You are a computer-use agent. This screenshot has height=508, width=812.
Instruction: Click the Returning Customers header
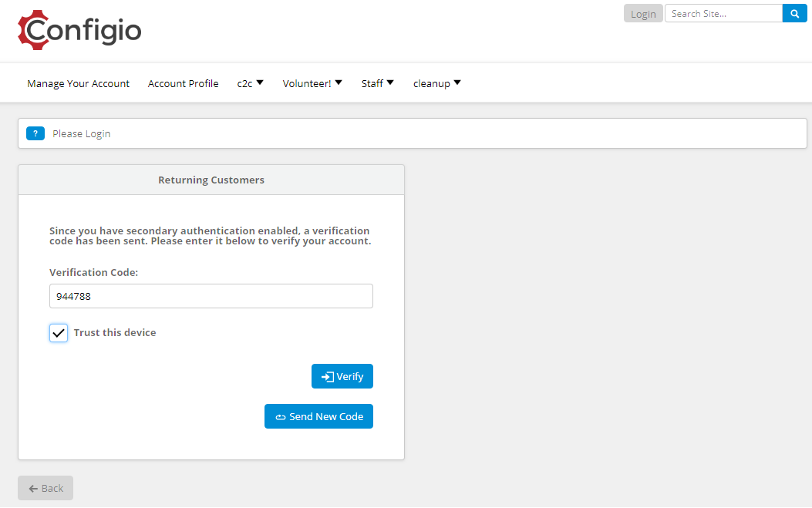click(x=211, y=180)
